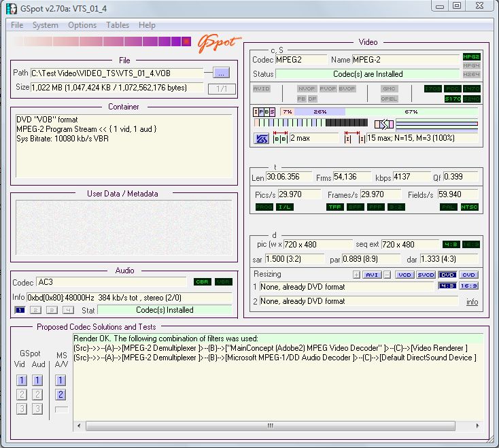Image resolution: width=499 pixels, height=448 pixels.
Task: Toggle the VCD resizing target
Action: click(405, 275)
